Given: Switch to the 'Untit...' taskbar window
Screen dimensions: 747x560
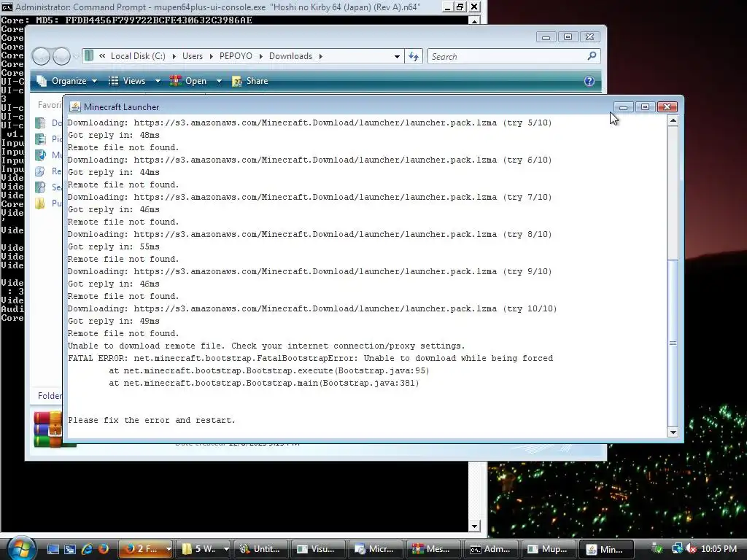Looking at the screenshot, I should pyautogui.click(x=261, y=549).
